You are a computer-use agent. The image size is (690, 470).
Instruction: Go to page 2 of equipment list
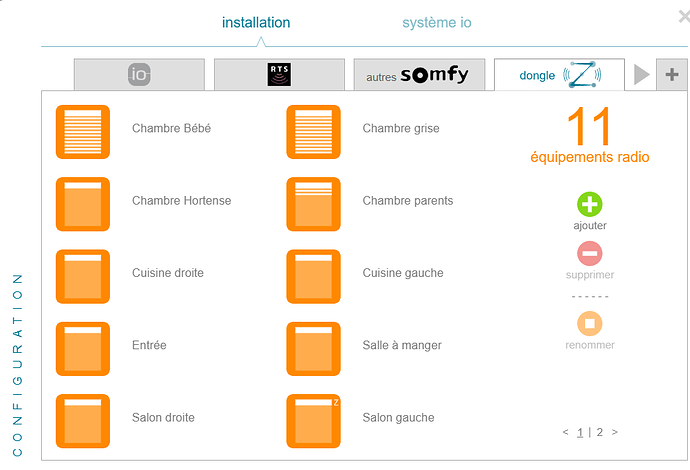(x=600, y=432)
